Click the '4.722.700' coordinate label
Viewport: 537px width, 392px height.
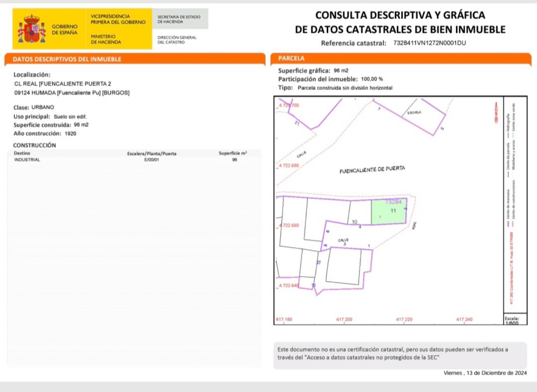pyautogui.click(x=289, y=105)
